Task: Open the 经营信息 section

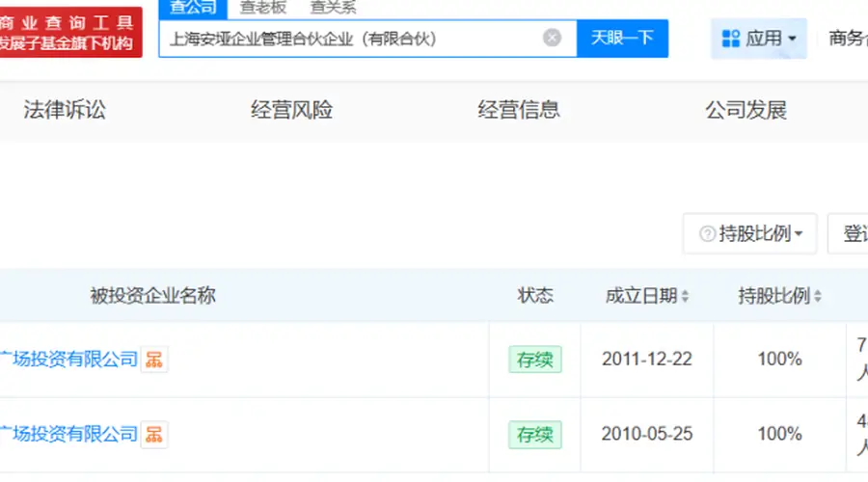Action: pos(519,110)
